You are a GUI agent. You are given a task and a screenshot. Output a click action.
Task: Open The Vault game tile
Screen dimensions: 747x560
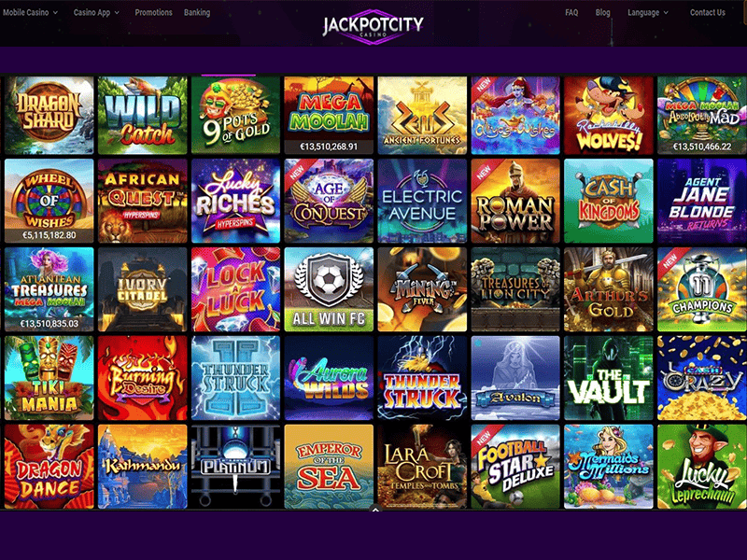pos(609,378)
